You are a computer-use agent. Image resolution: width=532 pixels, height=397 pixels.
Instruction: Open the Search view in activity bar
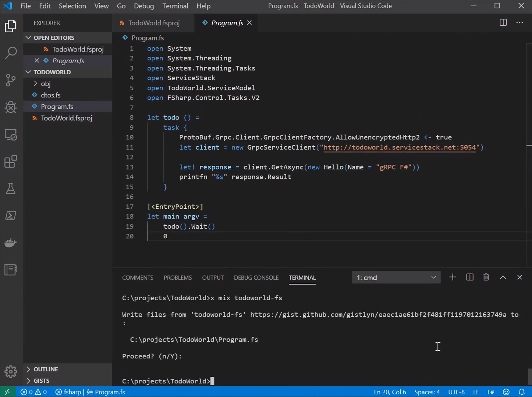(x=11, y=53)
